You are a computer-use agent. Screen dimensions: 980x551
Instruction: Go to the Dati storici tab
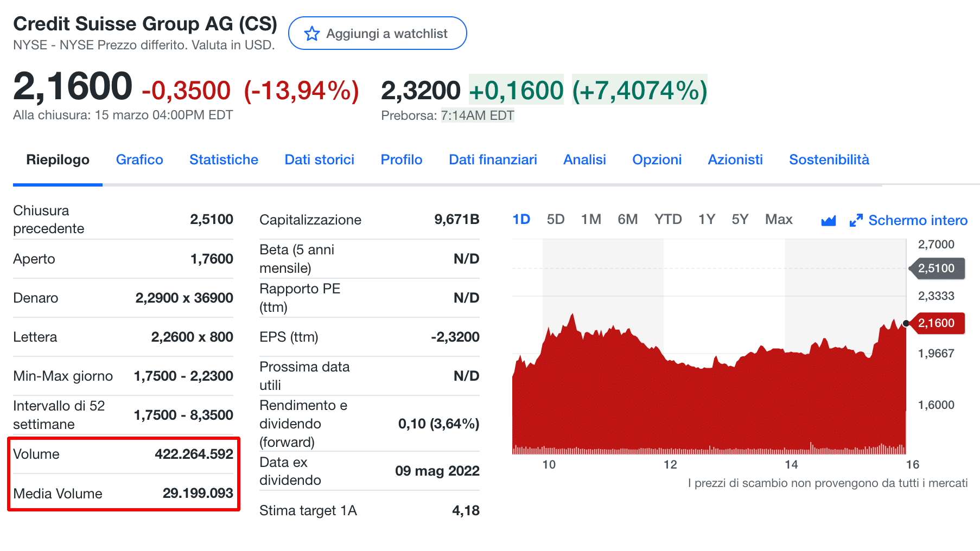click(x=319, y=159)
